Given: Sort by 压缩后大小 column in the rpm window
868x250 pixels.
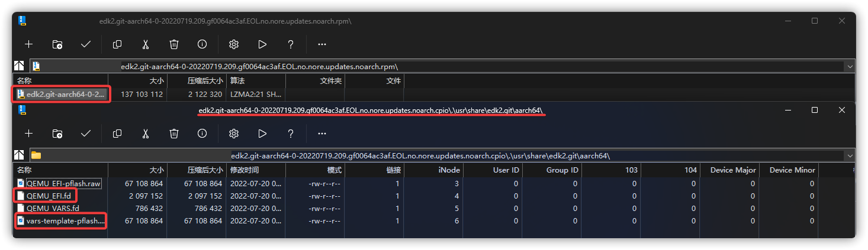Looking at the screenshot, I should click(x=197, y=80).
